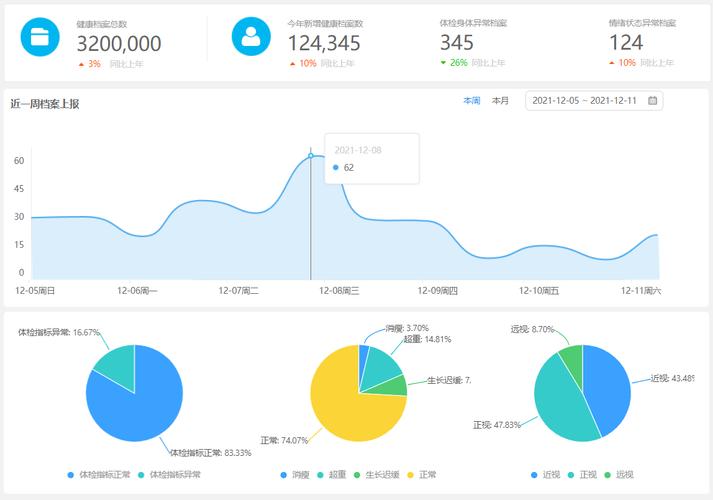Toggle the 体检指标异常 legend item
The width and height of the screenshot is (713, 500).
tap(169, 475)
